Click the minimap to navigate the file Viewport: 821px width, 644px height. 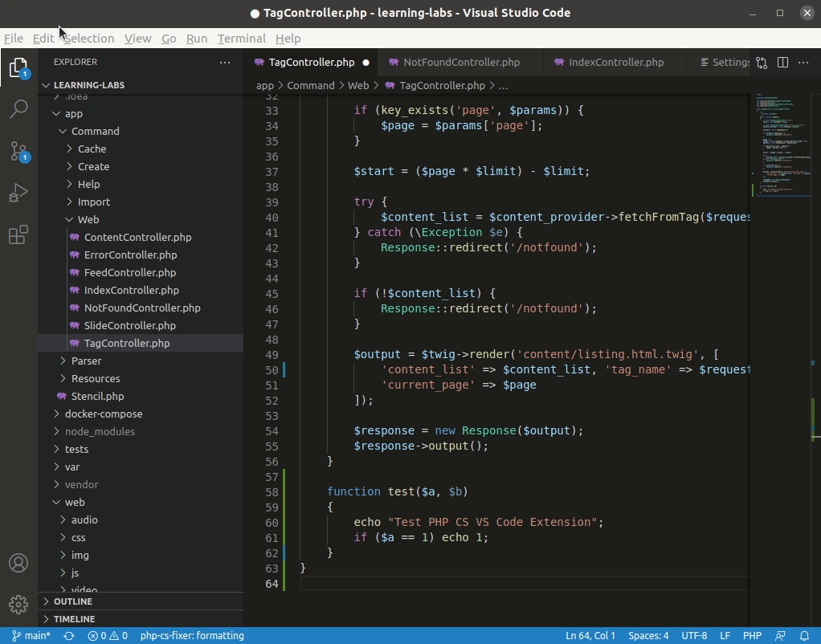tap(783, 145)
